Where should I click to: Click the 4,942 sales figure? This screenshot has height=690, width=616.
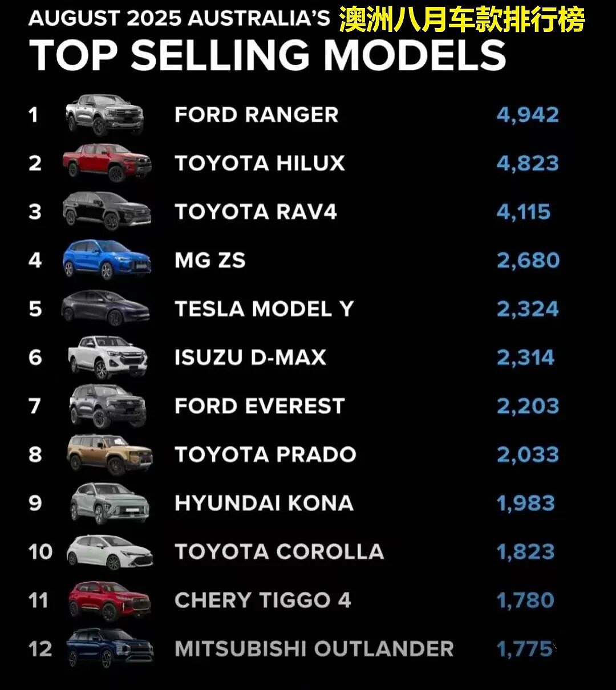tap(528, 115)
